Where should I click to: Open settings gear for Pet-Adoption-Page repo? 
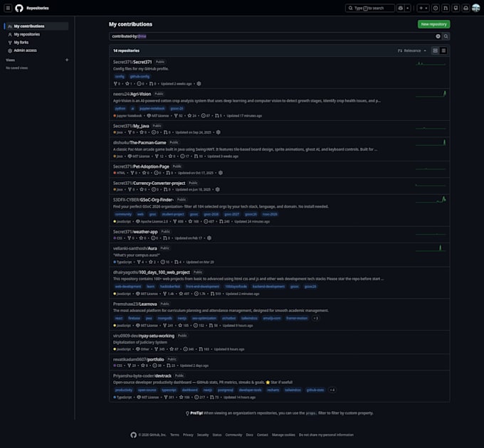[x=221, y=173]
